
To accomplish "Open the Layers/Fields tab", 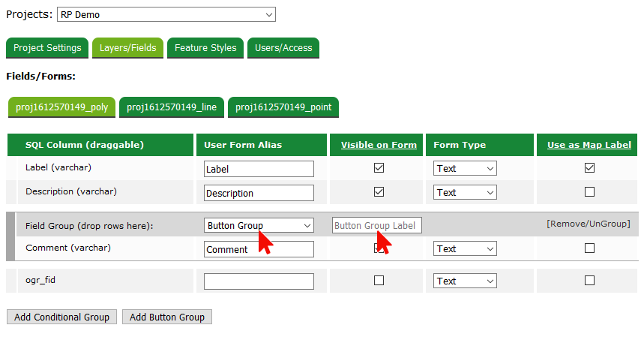I will (x=128, y=48).
